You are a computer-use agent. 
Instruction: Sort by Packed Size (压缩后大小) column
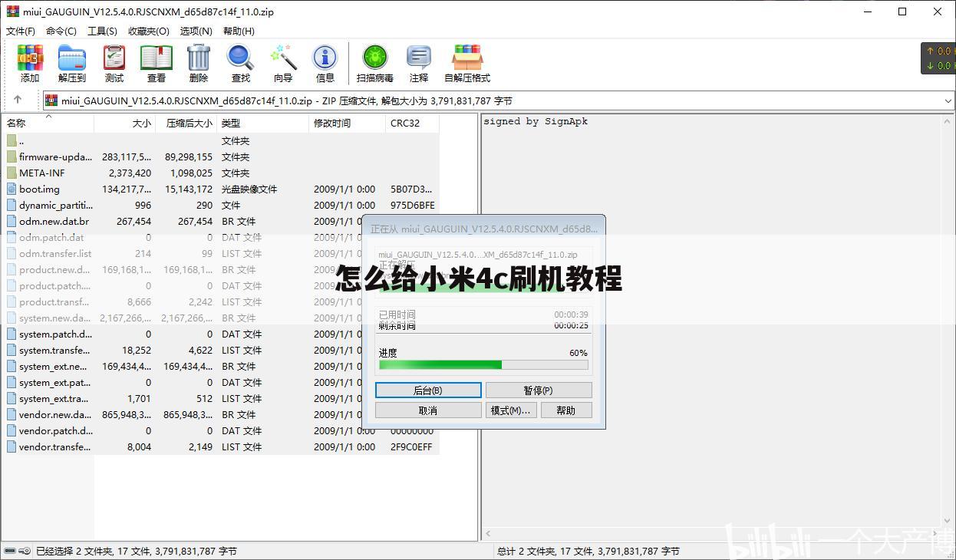(186, 123)
